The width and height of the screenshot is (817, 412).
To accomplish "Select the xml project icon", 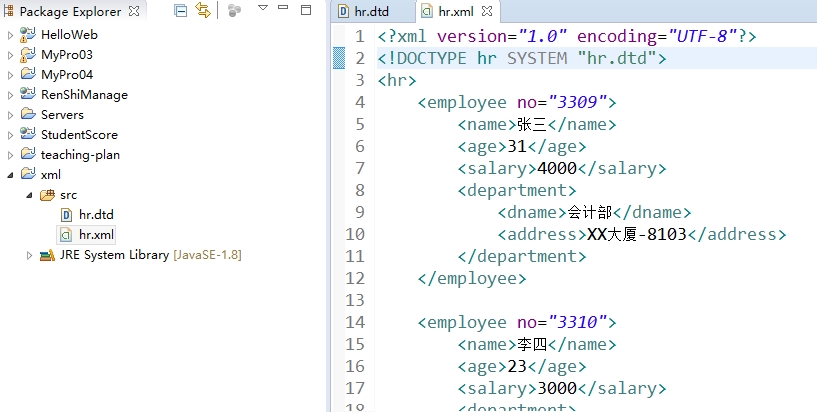I will coord(28,174).
